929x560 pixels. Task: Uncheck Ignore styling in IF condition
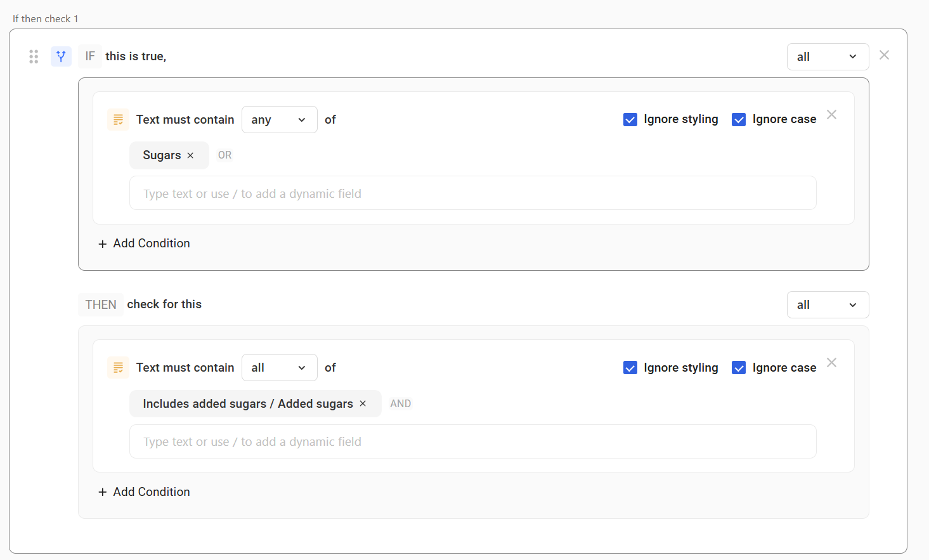630,120
